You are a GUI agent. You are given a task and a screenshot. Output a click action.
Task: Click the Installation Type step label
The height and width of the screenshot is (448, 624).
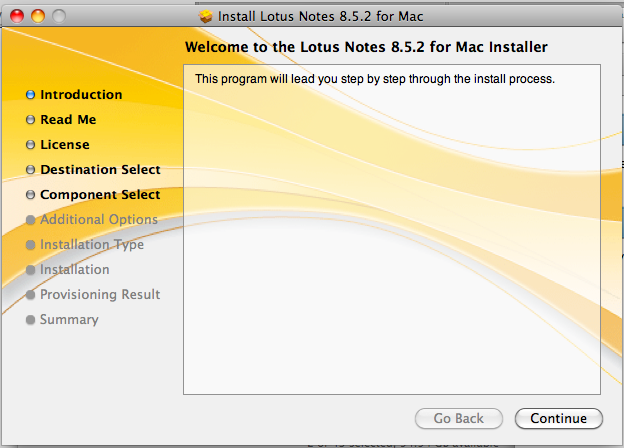click(92, 245)
